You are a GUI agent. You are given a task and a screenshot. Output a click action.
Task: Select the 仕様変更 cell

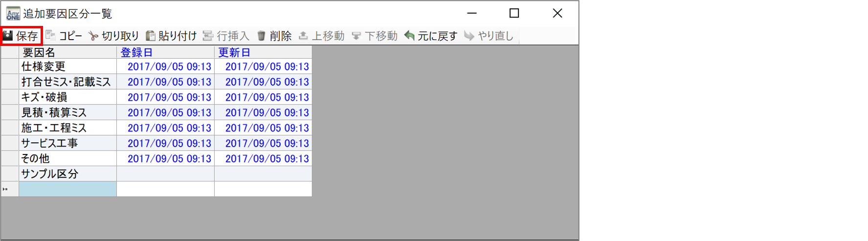67,66
